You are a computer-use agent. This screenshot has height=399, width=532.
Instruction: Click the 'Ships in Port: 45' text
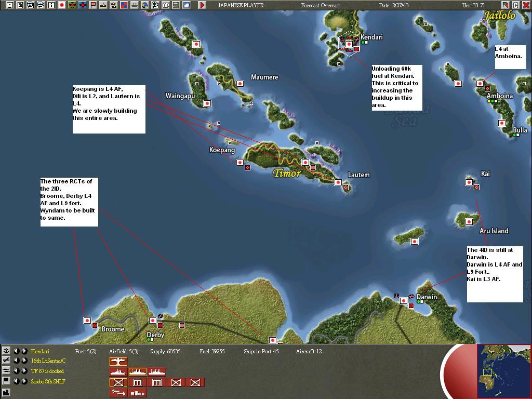point(261,351)
